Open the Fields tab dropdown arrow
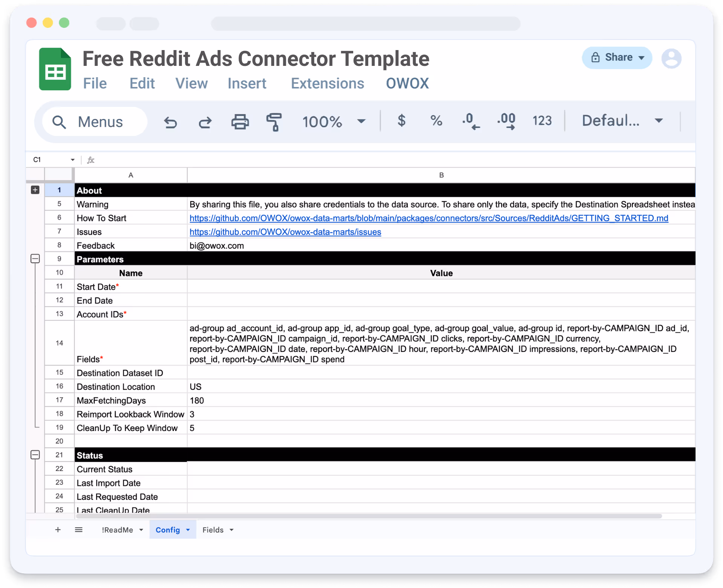The height and width of the screenshot is (588, 723). click(x=232, y=530)
